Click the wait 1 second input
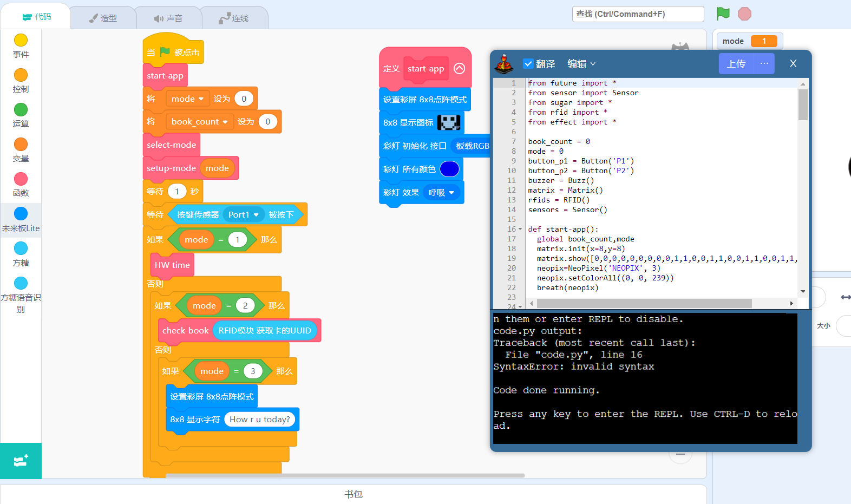Viewport: 851px width, 504px height. (177, 192)
